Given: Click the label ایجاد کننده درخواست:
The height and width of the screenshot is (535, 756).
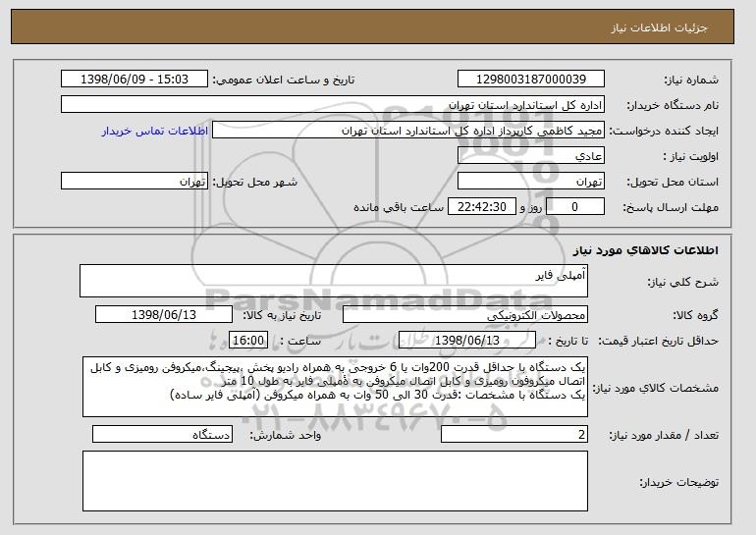Looking at the screenshot, I should (x=664, y=131).
